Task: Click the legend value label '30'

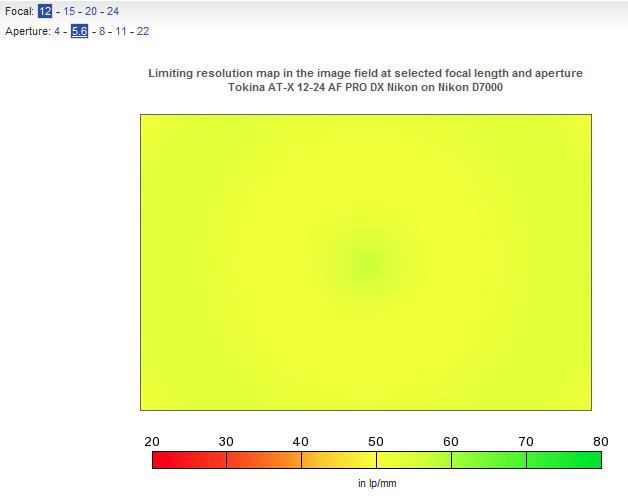Action: click(226, 442)
